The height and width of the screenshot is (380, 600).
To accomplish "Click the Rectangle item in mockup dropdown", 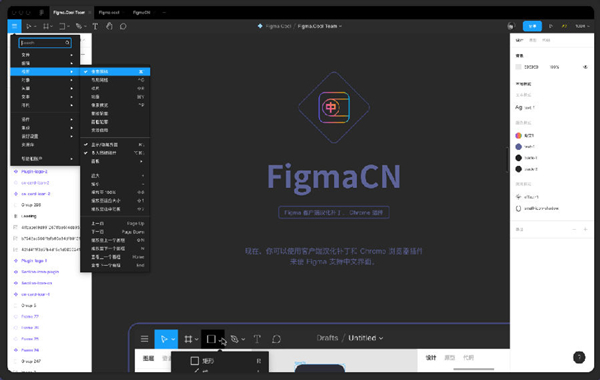I will pos(220,361).
